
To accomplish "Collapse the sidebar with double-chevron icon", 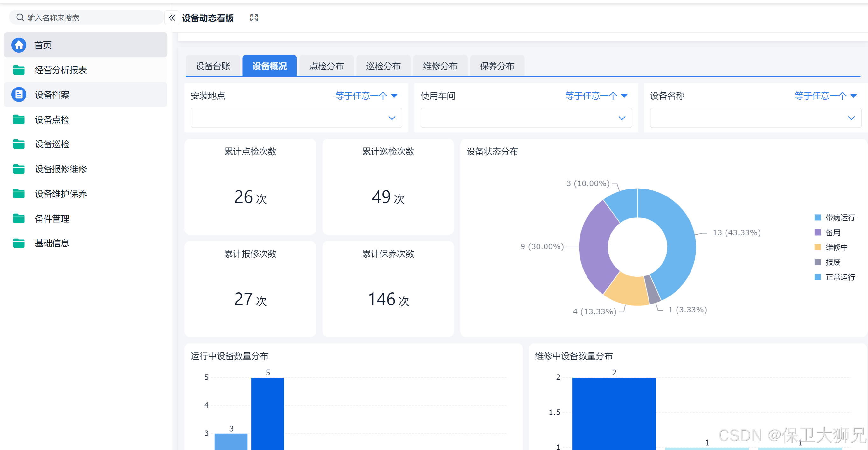I will (x=172, y=18).
